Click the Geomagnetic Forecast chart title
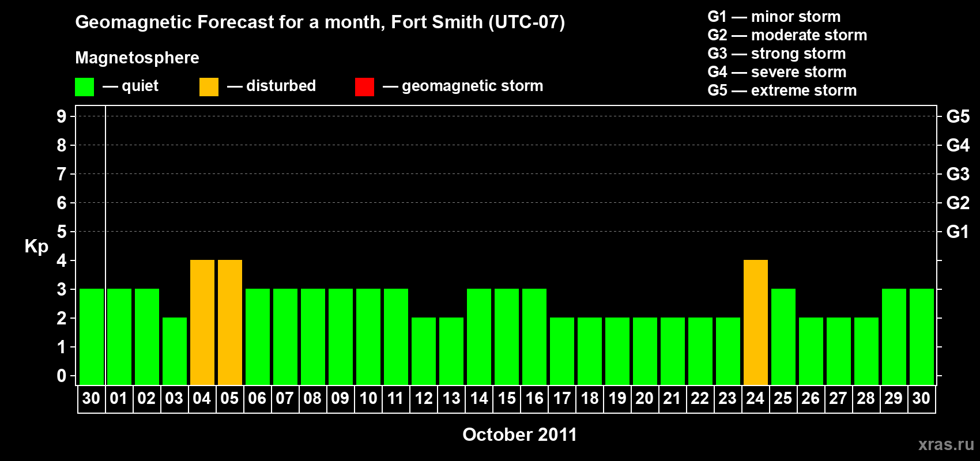The image size is (980, 461). pyautogui.click(x=320, y=22)
